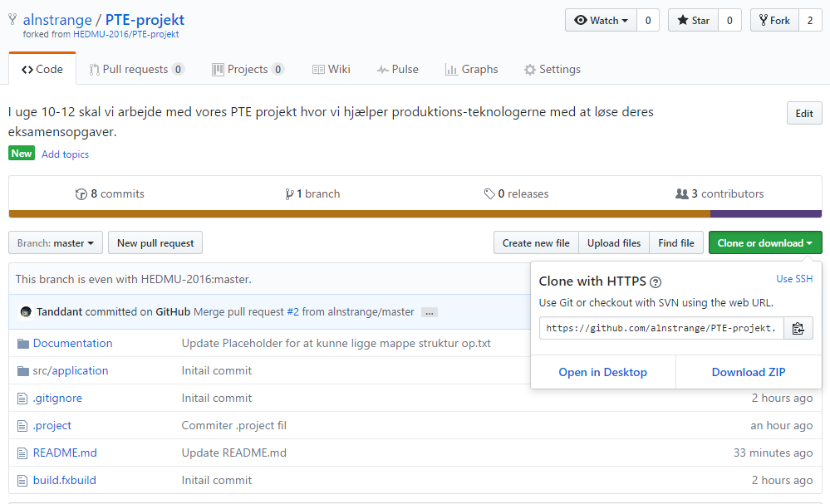Click the Download ZIP link
The width and height of the screenshot is (830, 504).
point(749,372)
